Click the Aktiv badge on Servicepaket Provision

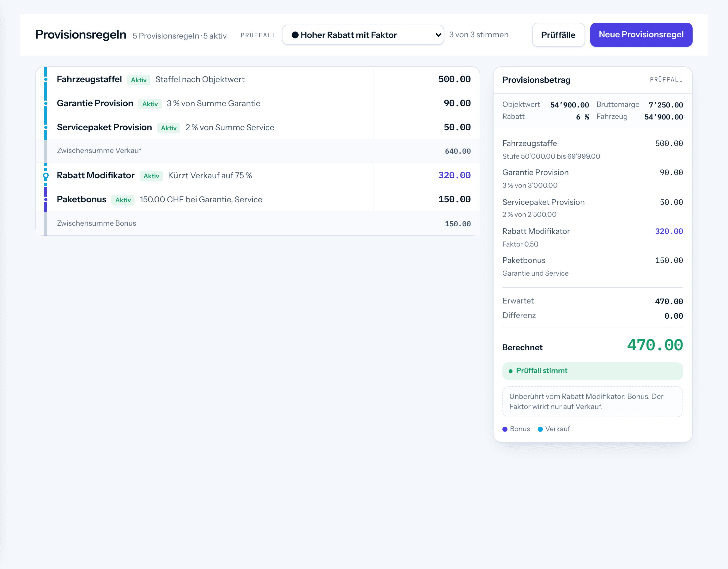pyautogui.click(x=169, y=128)
